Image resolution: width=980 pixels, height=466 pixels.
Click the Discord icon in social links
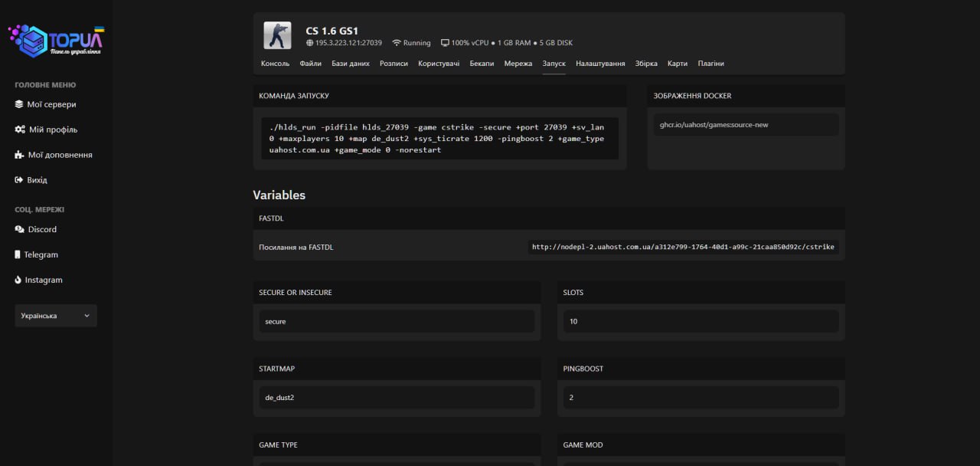tap(19, 229)
